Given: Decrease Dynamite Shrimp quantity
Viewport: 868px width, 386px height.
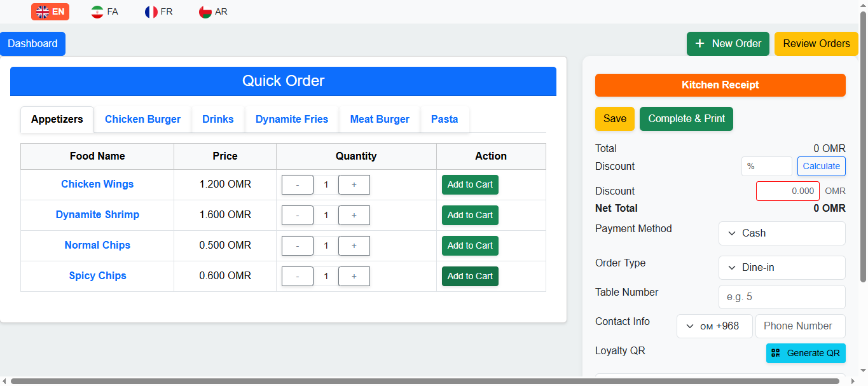Looking at the screenshot, I should tap(298, 216).
